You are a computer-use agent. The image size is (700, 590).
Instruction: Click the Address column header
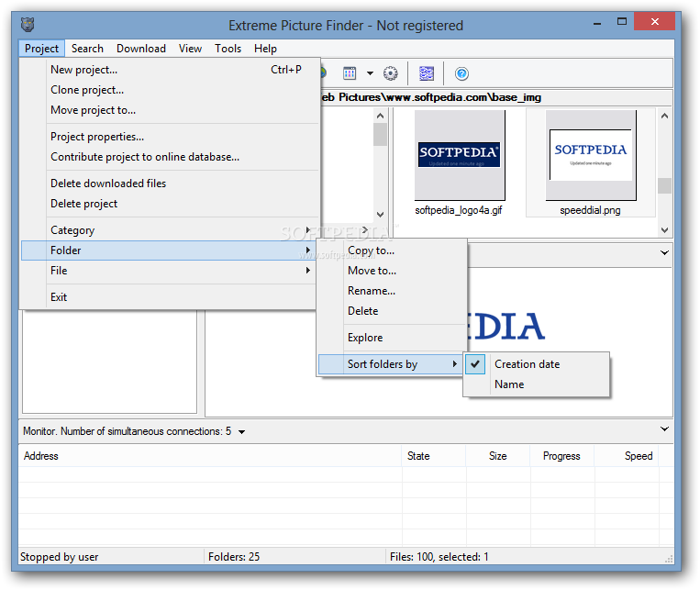(x=210, y=456)
